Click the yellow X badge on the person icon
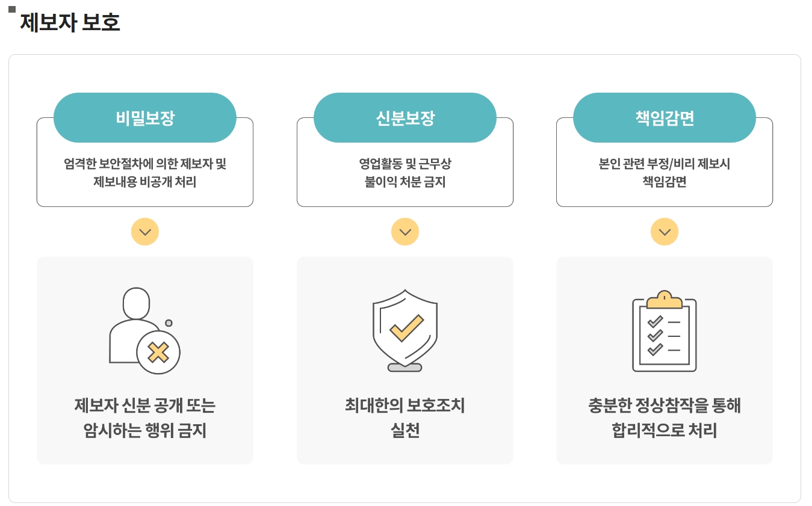Image resolution: width=812 pixels, height=506 pixels. (158, 352)
